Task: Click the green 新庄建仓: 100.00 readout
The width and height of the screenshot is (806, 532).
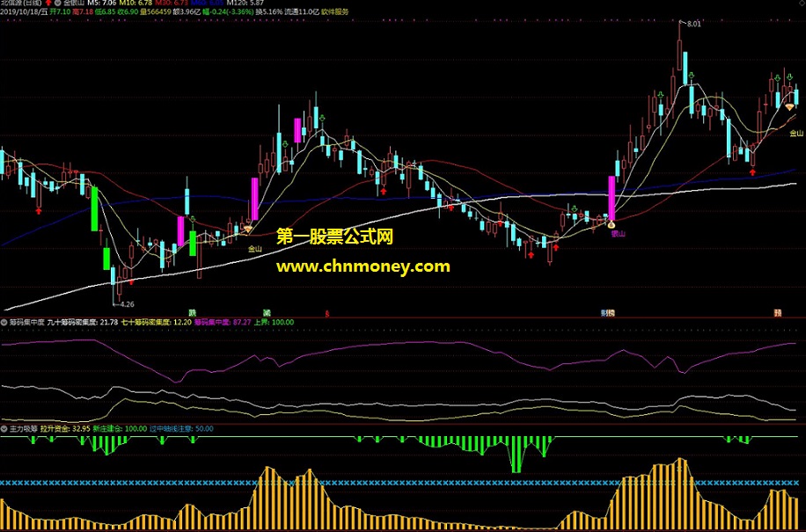Action: [x=120, y=427]
